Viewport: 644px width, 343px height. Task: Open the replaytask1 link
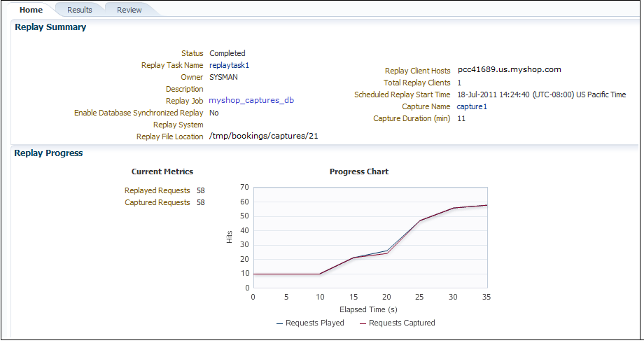tap(229, 65)
